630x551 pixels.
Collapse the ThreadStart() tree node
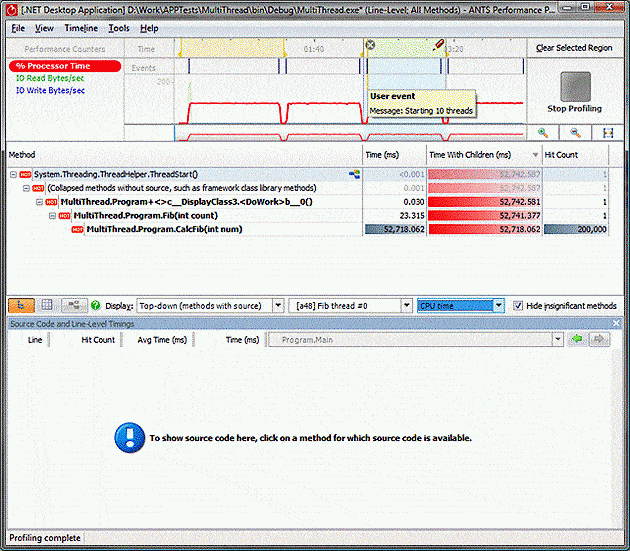coord(13,174)
